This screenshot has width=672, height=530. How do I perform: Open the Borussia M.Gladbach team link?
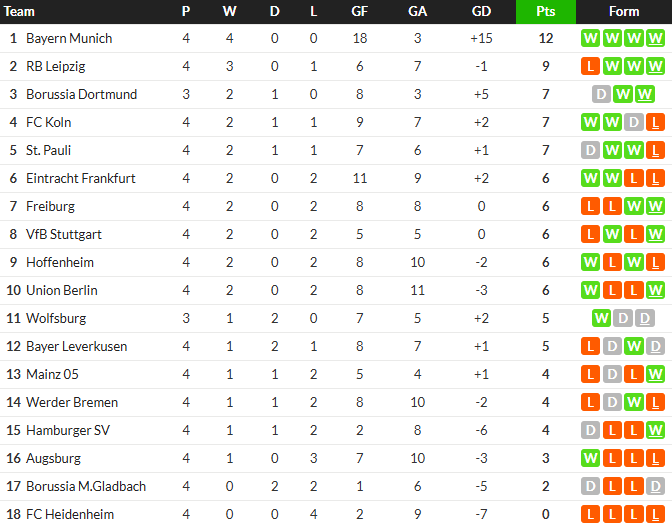(85, 486)
